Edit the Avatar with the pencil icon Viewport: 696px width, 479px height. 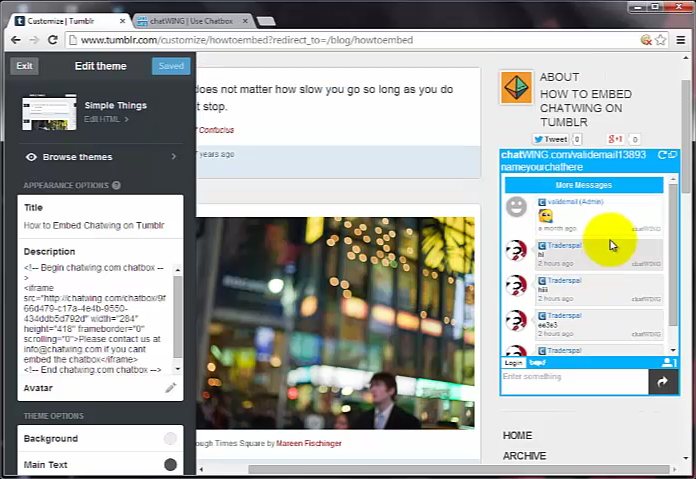pyautogui.click(x=170, y=388)
